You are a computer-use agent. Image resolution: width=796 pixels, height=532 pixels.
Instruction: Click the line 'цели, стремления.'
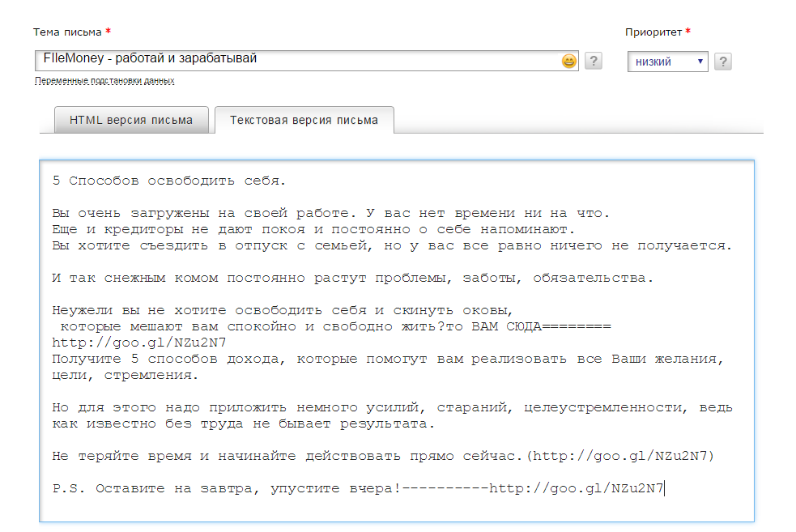coord(125,376)
